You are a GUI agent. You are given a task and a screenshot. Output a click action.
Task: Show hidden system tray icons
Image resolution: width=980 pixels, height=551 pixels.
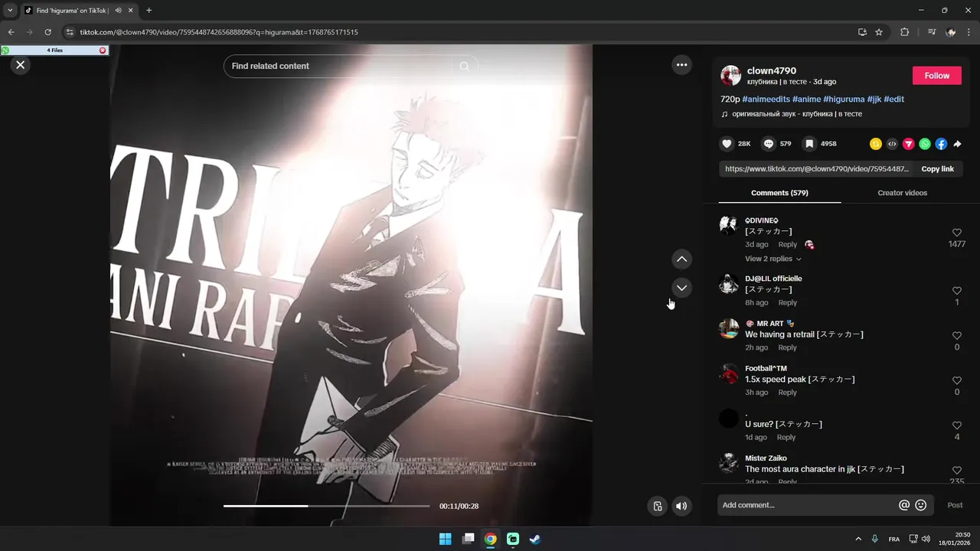(x=858, y=539)
